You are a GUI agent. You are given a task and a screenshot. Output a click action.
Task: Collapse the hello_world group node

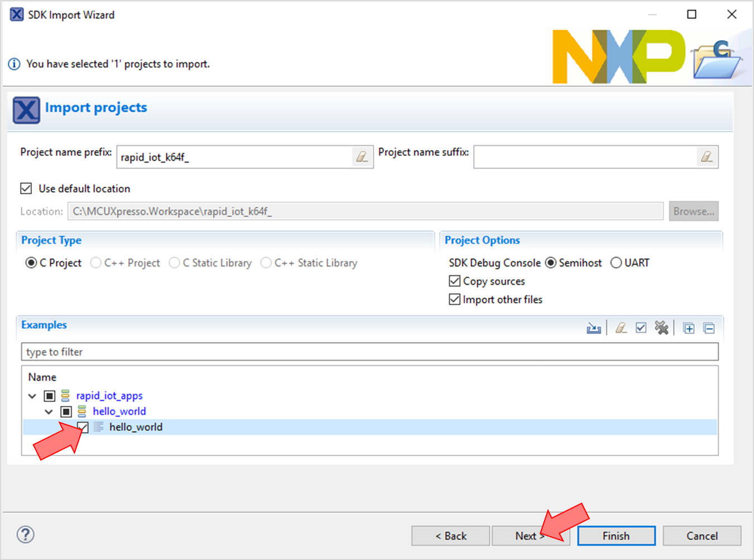(49, 411)
